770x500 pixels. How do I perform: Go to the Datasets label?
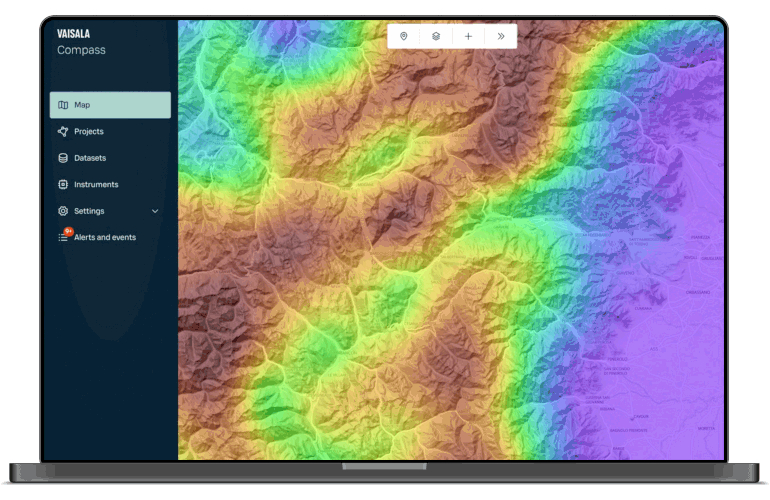[90, 158]
